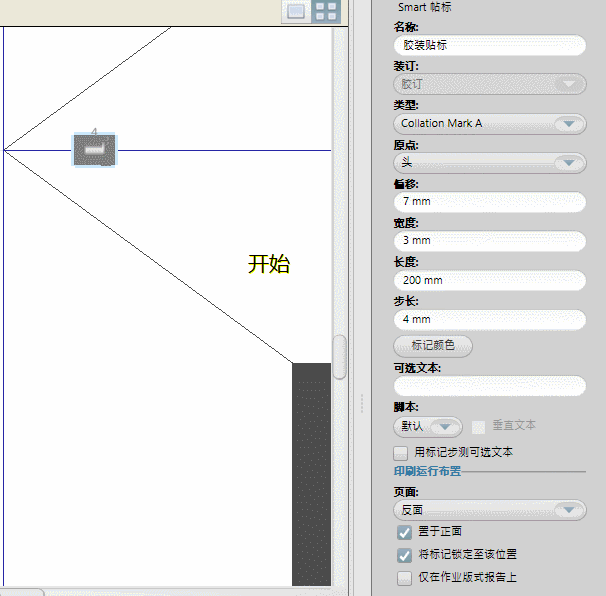
Task: Uncheck the 置于正面 checkbox
Action: coord(404,533)
